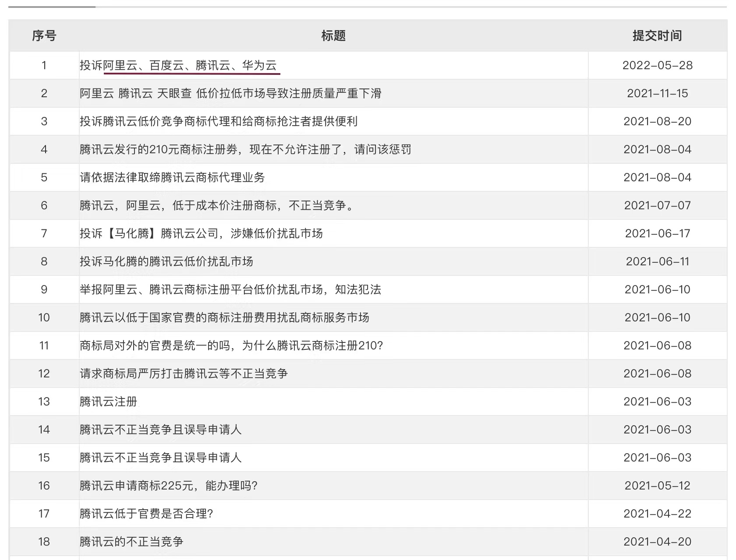Select date 2021-06-08 in row 11
Viewport: 736px width, 560px height.
click(658, 345)
